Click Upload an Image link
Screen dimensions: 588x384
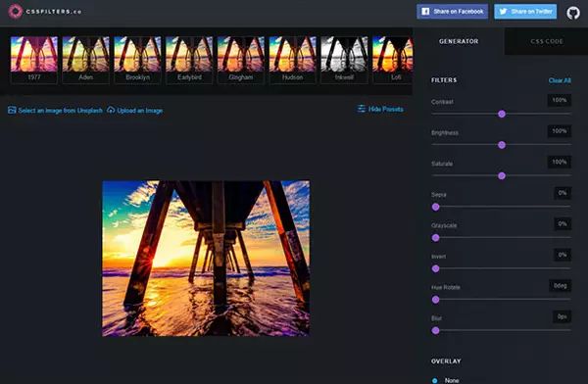[135, 111]
